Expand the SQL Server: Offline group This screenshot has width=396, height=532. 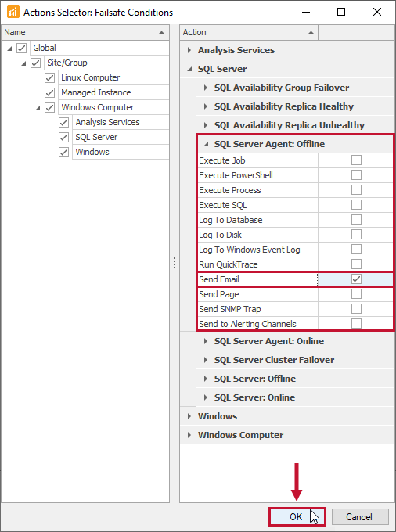[206, 379]
